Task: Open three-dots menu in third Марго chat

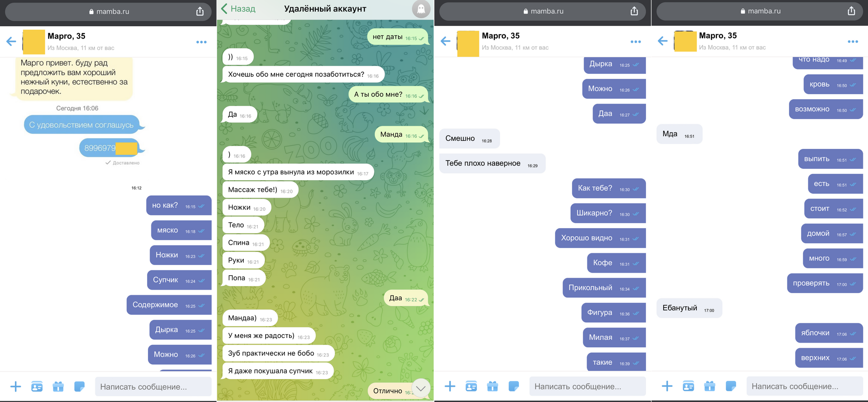Action: tap(636, 42)
